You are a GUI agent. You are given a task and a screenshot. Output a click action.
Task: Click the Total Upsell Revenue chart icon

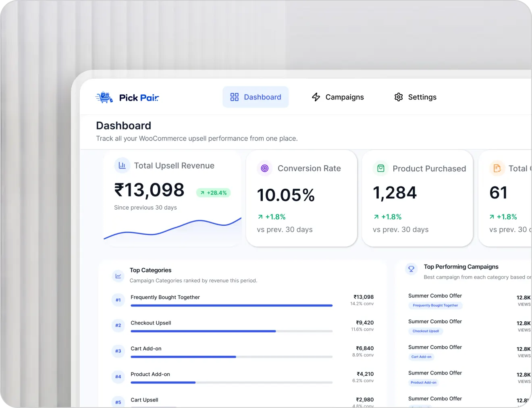(122, 165)
